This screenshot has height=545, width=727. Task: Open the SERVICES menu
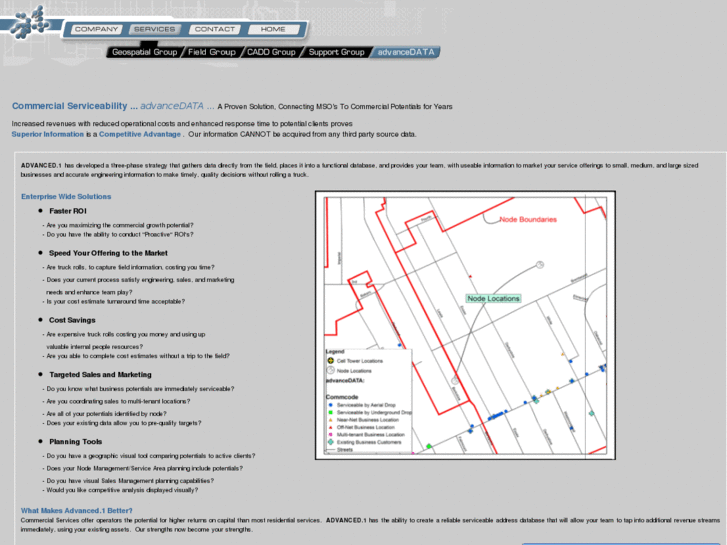point(154,29)
